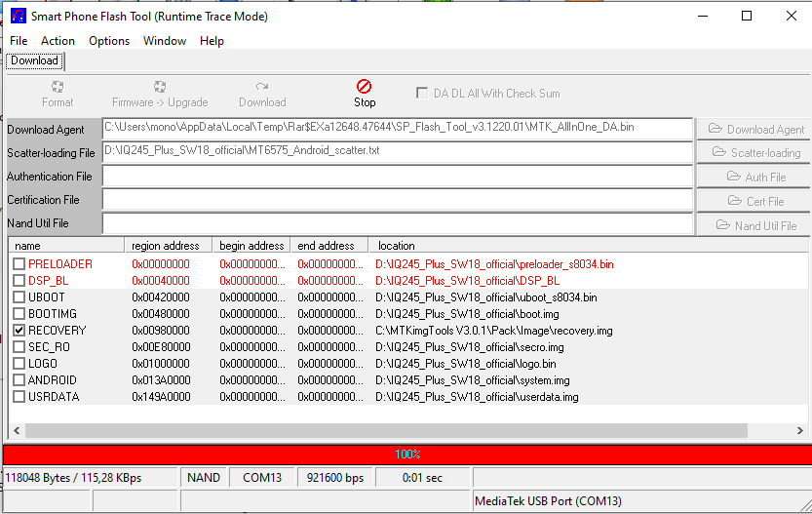The width and height of the screenshot is (812, 514).
Task: Click the Format toolbar icon
Action: coord(58,86)
